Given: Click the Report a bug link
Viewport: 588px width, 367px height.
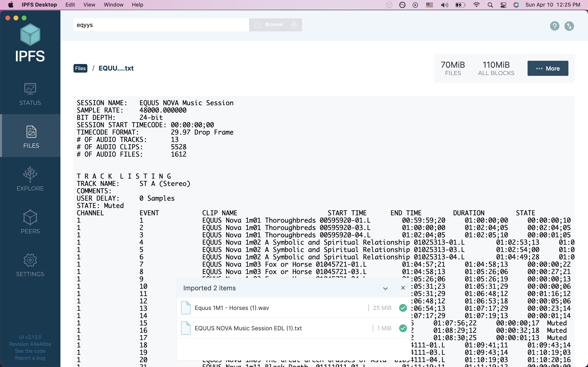Looking at the screenshot, I should pos(30,358).
